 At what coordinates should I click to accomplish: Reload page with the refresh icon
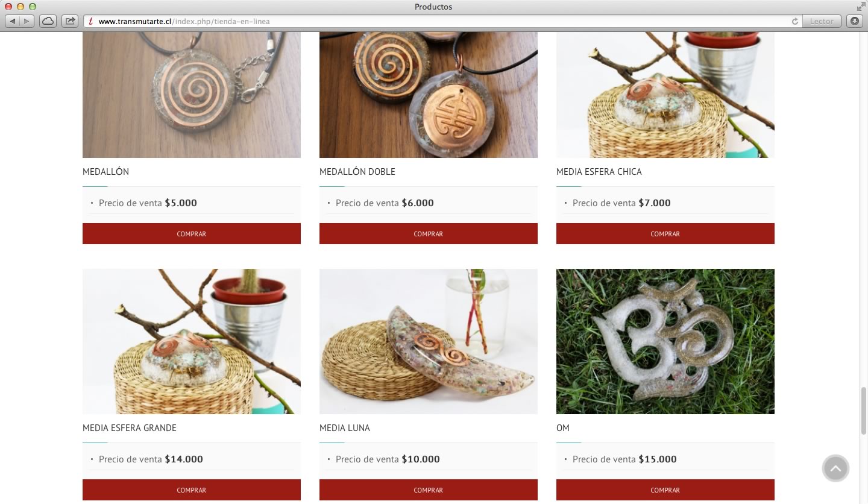795,21
